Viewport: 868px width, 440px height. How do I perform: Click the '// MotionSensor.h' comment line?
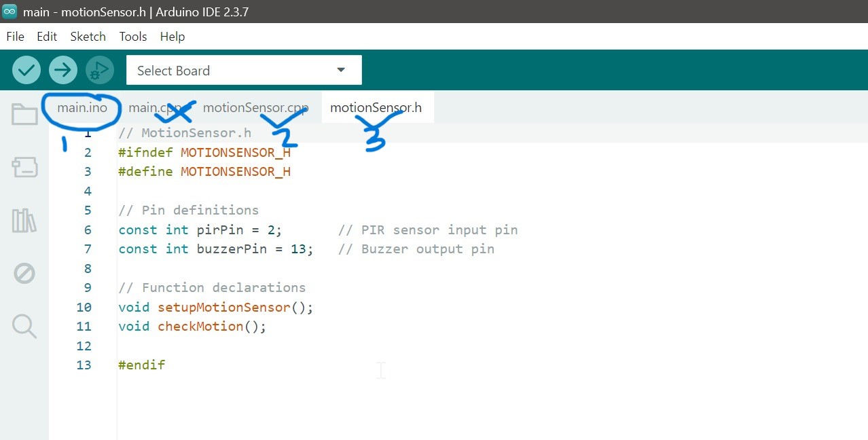tap(185, 133)
